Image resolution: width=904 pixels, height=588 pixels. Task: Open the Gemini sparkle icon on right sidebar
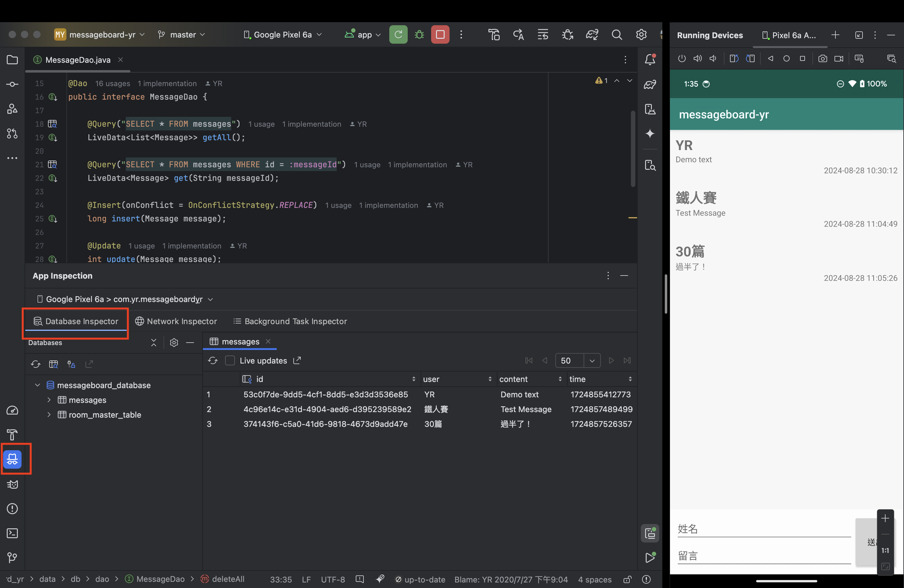tap(650, 133)
